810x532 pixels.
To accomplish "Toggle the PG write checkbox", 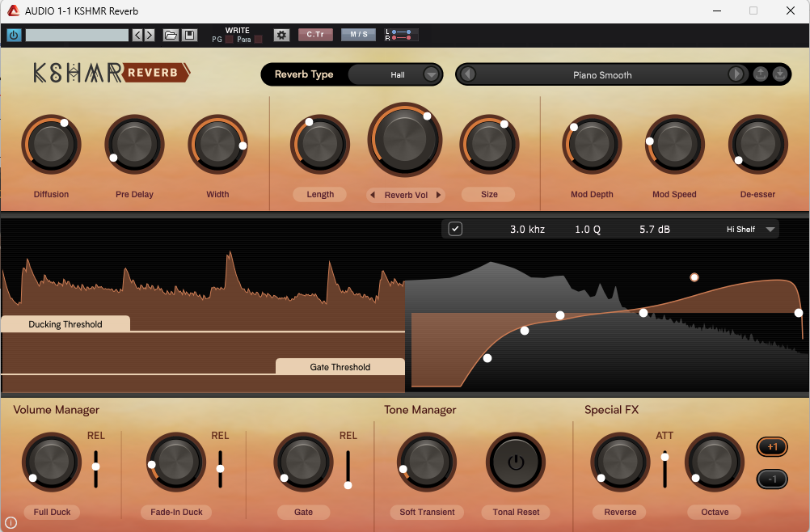I will [229, 40].
